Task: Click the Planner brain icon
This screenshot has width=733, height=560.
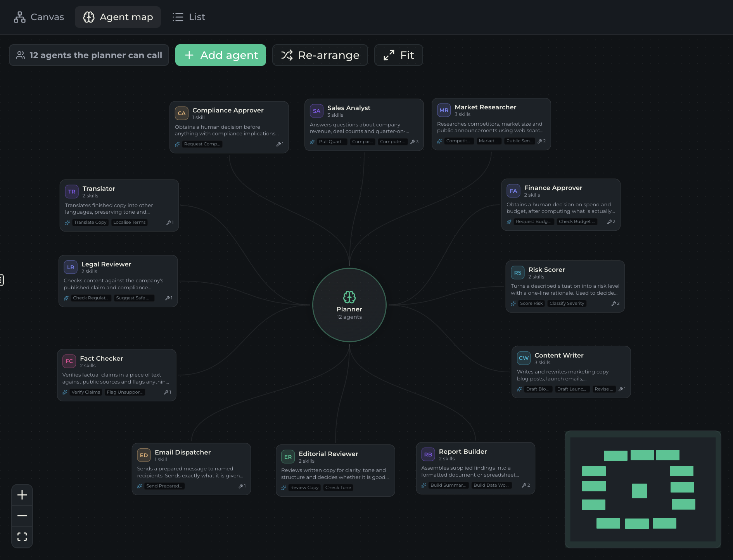Action: (x=349, y=297)
